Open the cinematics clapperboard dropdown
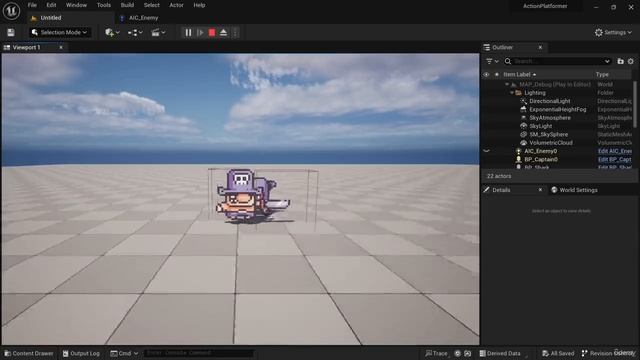Screen dimensions: 640x360 click(158, 32)
